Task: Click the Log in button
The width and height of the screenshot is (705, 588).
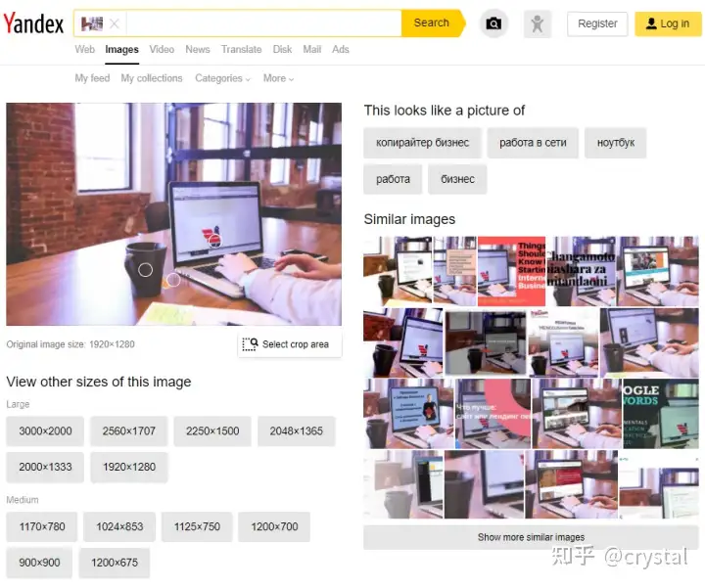Action: coord(668,23)
